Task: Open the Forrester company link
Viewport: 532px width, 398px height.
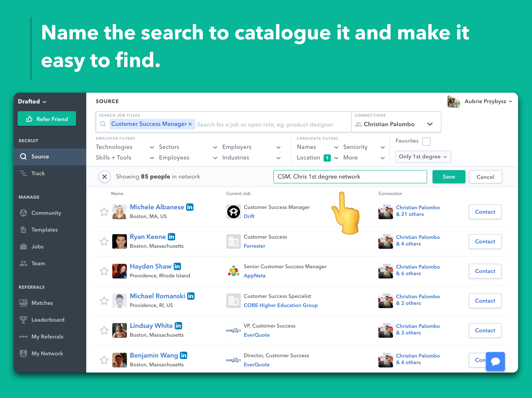Action: [254, 246]
